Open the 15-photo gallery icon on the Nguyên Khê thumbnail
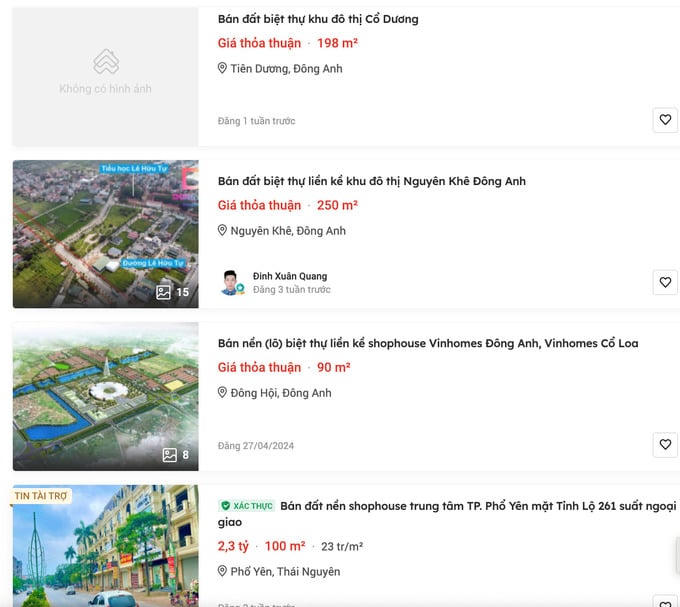 [x=174, y=292]
